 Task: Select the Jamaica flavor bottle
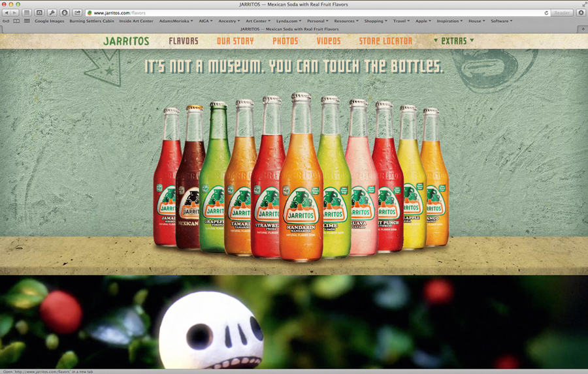click(x=166, y=176)
